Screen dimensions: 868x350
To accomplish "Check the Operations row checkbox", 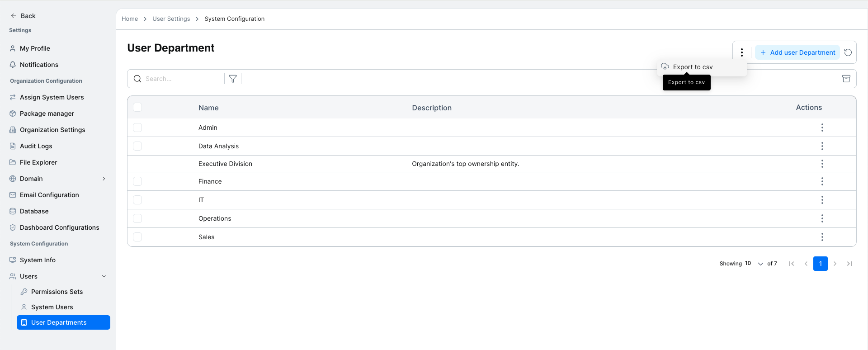I will pyautogui.click(x=137, y=218).
